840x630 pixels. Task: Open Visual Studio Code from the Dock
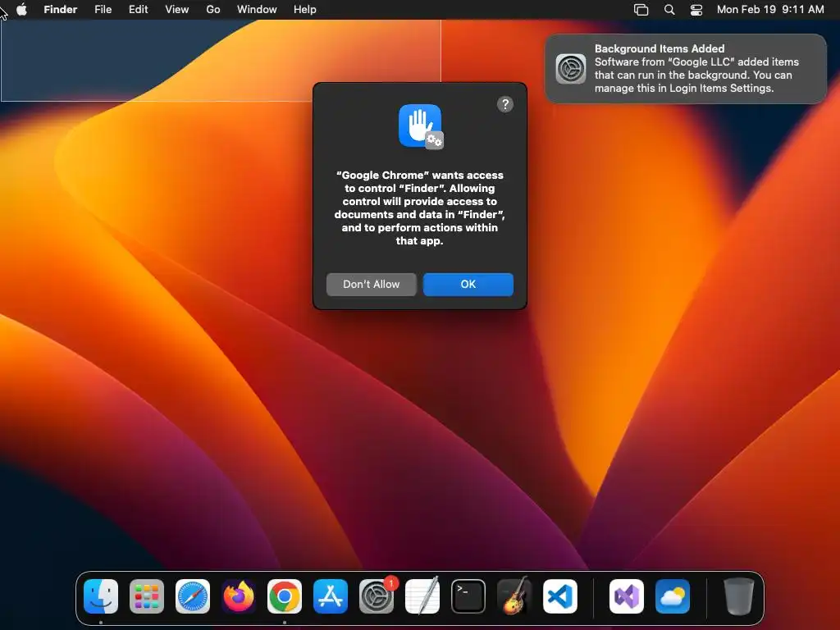click(560, 596)
